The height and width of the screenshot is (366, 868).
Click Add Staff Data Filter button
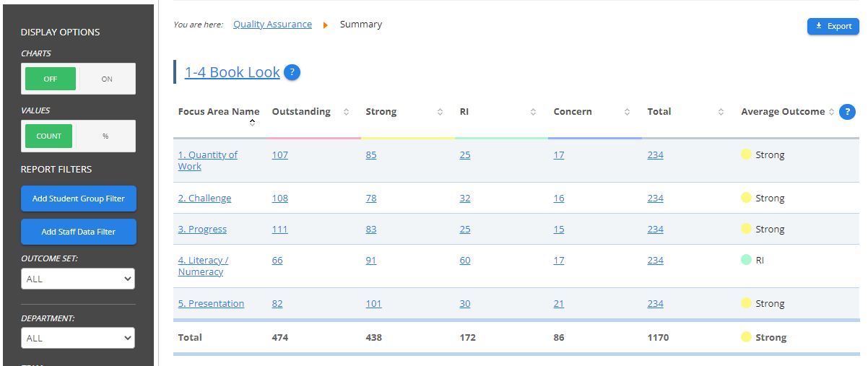pos(79,232)
